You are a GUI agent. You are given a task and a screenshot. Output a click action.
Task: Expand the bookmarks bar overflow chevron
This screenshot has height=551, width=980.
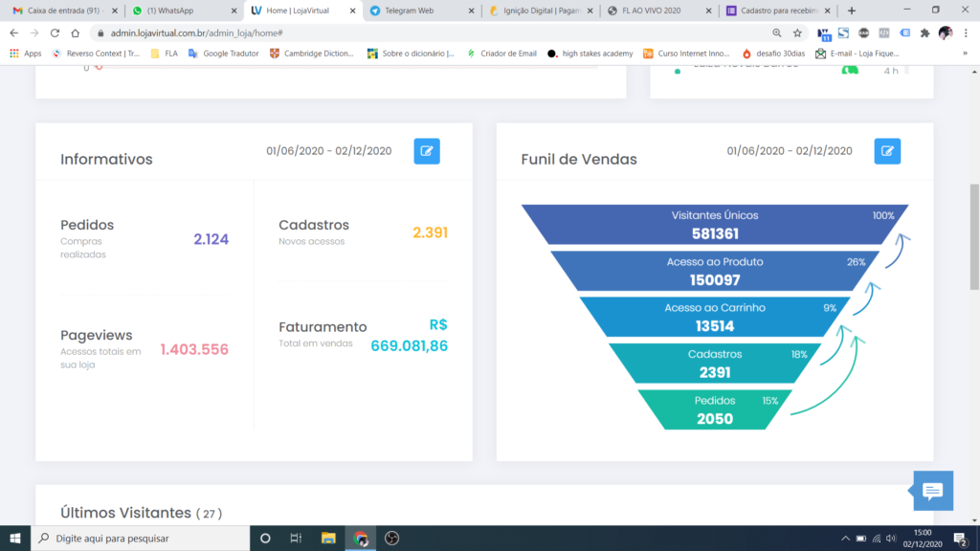click(966, 54)
